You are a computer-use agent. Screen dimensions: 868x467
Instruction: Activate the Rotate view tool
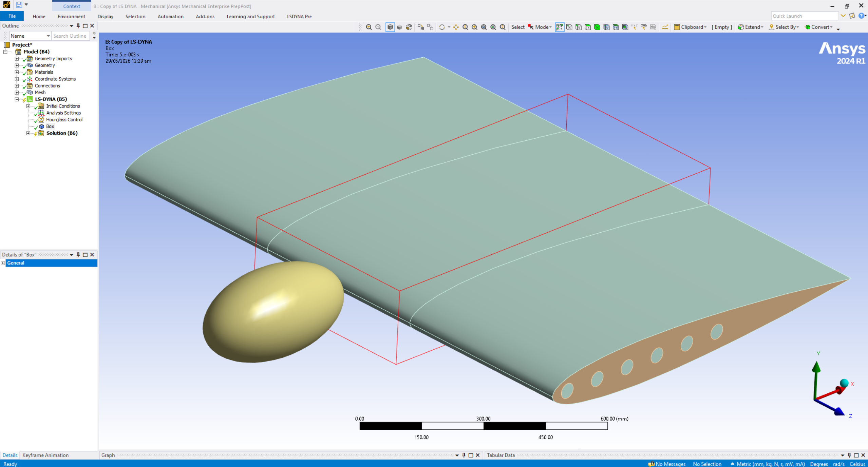[442, 27]
